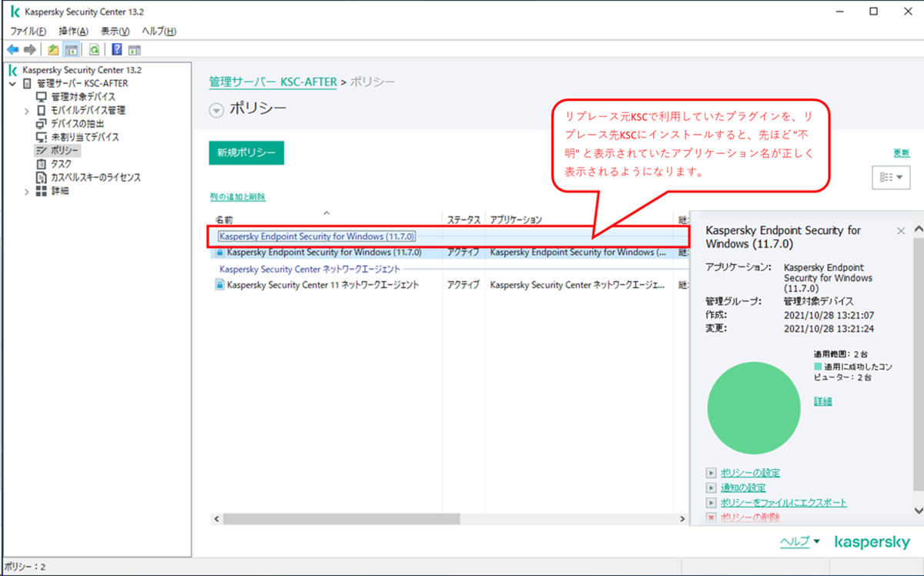Viewport: 924px width, 576px height.
Task: Expand the 詳細 tree node
Action: pyautogui.click(x=28, y=191)
